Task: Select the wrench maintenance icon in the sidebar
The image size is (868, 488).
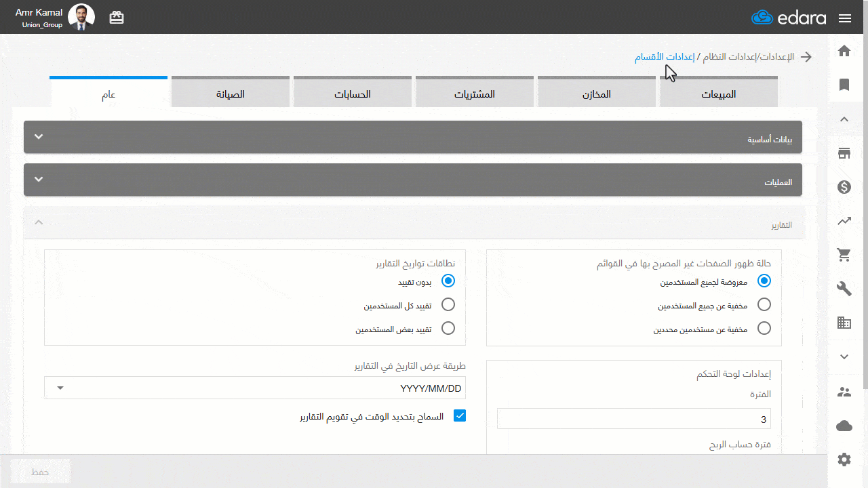Action: coord(844,288)
